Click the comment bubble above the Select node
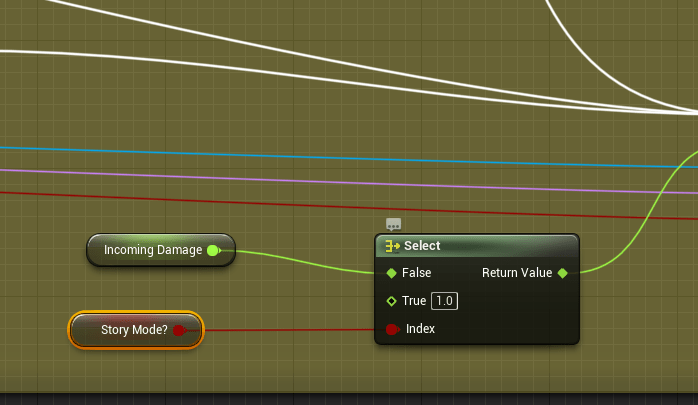Viewport: 698px width, 405px height. pyautogui.click(x=393, y=224)
